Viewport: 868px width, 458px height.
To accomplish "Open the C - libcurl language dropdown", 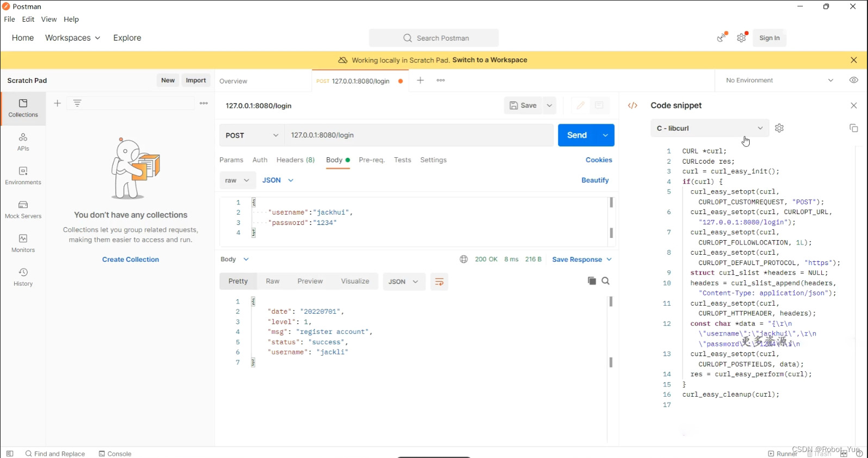I will click(x=710, y=128).
